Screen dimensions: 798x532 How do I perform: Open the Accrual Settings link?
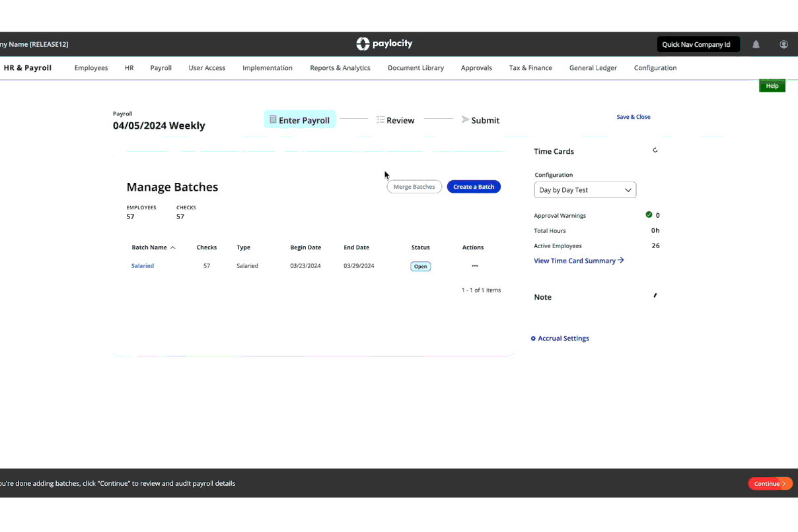tap(560, 339)
